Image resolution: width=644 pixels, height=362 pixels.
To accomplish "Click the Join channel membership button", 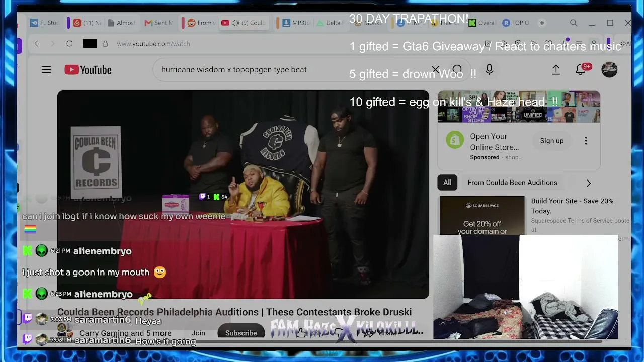I will (x=198, y=333).
